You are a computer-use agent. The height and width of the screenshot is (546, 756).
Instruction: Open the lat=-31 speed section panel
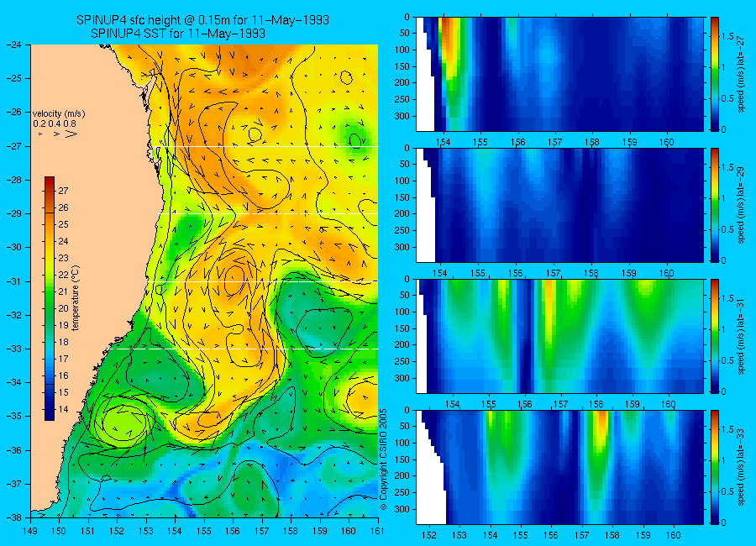[x=559, y=336]
